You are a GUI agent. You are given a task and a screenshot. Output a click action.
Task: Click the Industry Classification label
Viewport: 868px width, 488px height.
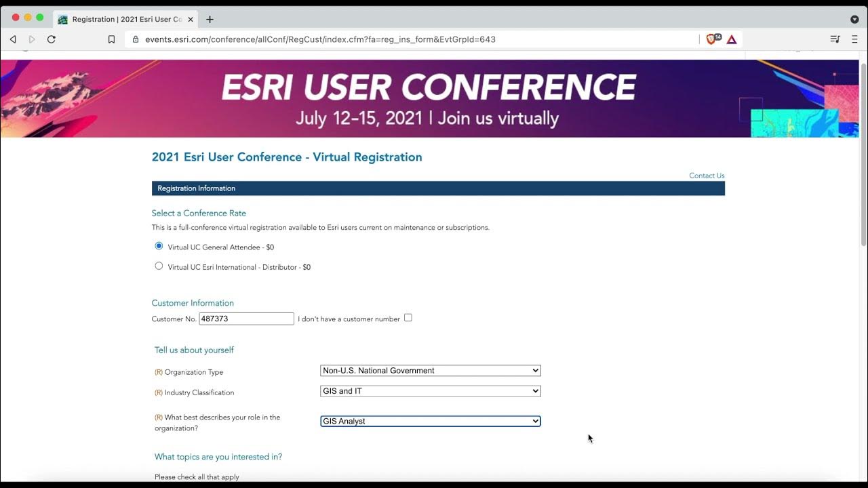pos(199,392)
